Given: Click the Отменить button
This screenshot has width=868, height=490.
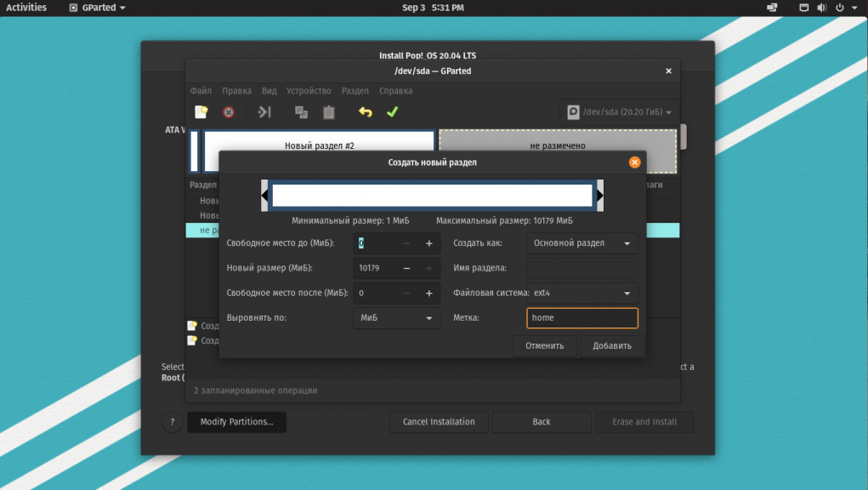Looking at the screenshot, I should pos(544,346).
